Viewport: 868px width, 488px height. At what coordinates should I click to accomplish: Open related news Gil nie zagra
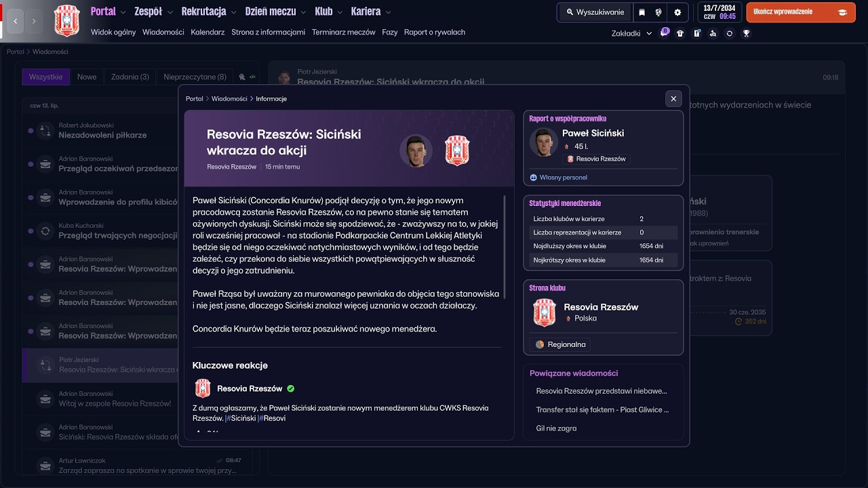click(556, 428)
